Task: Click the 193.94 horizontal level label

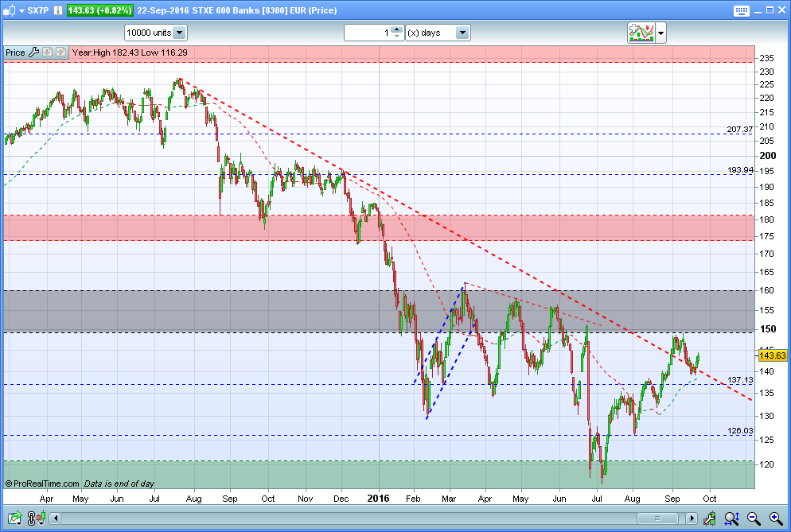Action: [740, 170]
